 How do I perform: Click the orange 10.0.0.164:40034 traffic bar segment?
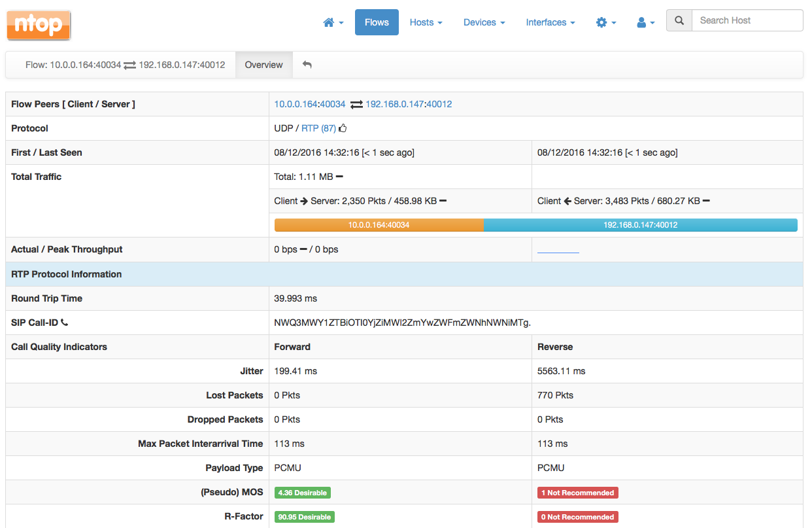(x=379, y=225)
